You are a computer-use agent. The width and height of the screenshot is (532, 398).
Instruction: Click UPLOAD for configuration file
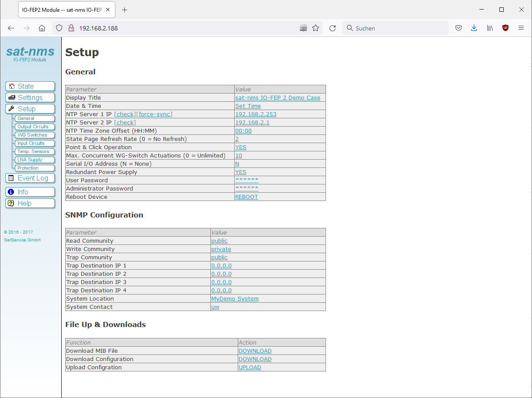(250, 368)
